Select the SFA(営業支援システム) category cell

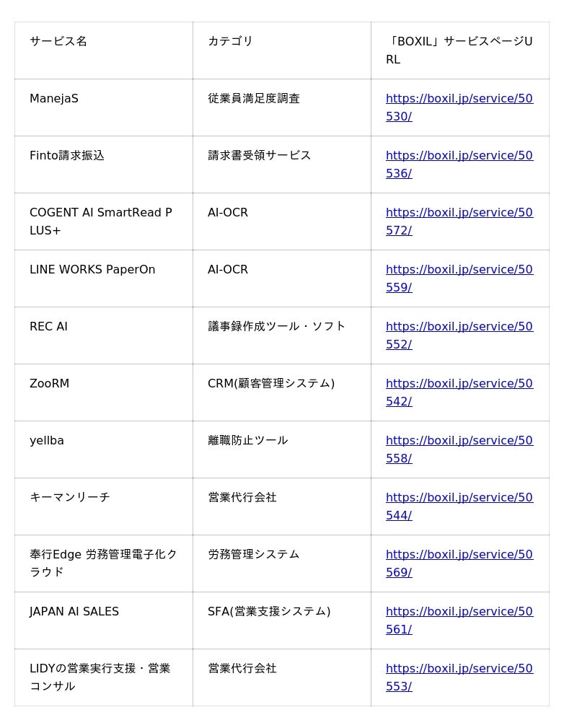coord(268,612)
